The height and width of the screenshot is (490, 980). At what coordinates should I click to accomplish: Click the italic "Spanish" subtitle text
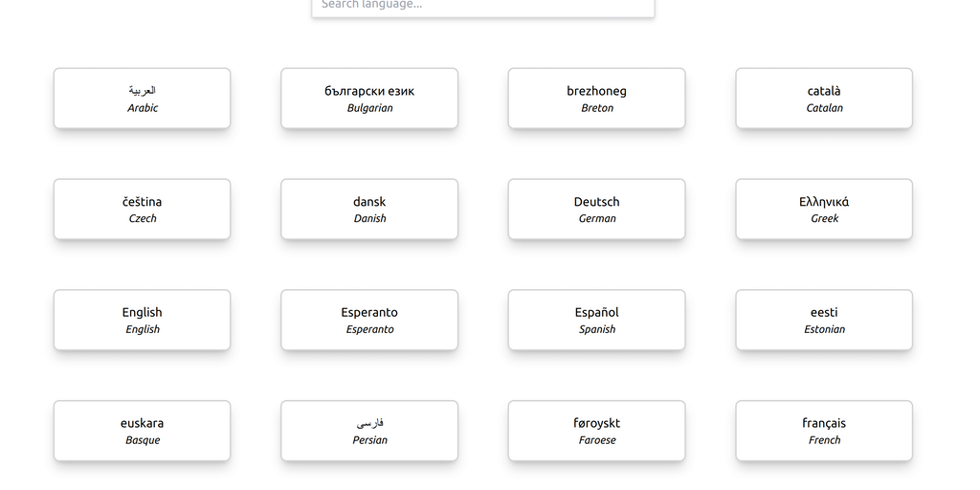click(597, 330)
